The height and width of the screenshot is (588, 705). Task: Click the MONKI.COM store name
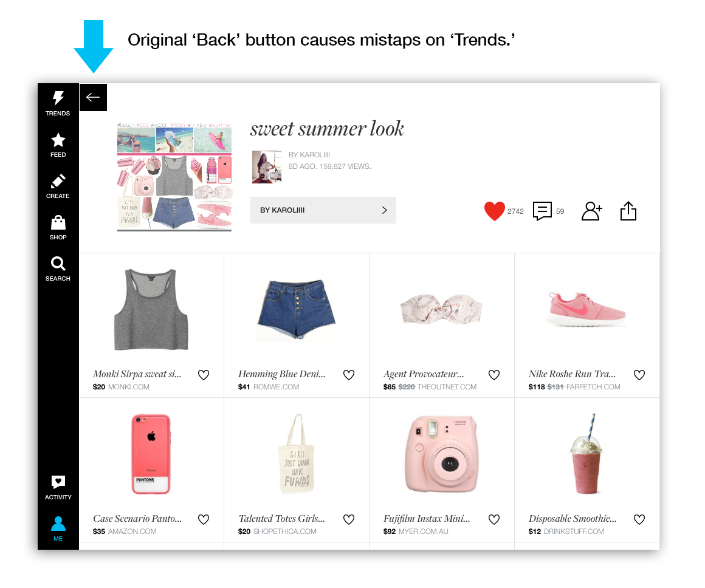pyautogui.click(x=129, y=387)
